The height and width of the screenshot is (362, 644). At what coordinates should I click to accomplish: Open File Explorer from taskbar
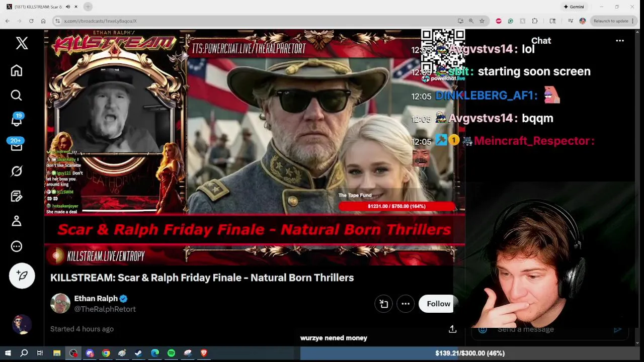[x=57, y=353]
